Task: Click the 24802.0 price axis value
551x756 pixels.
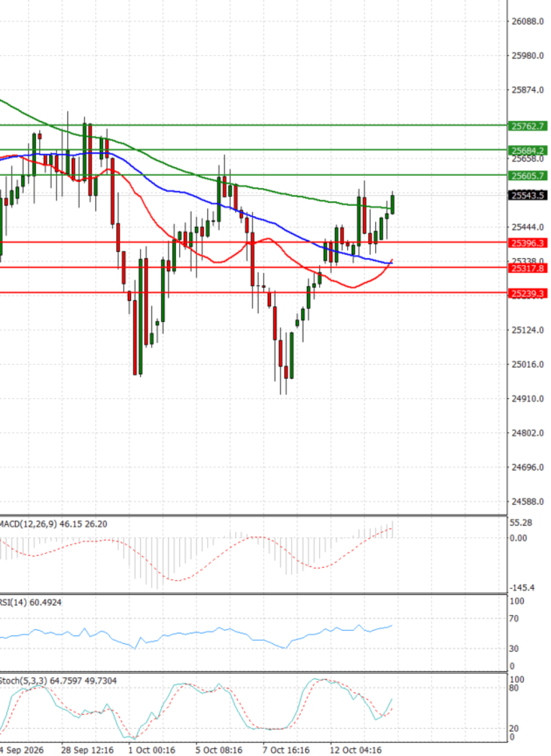Action: pos(527,433)
